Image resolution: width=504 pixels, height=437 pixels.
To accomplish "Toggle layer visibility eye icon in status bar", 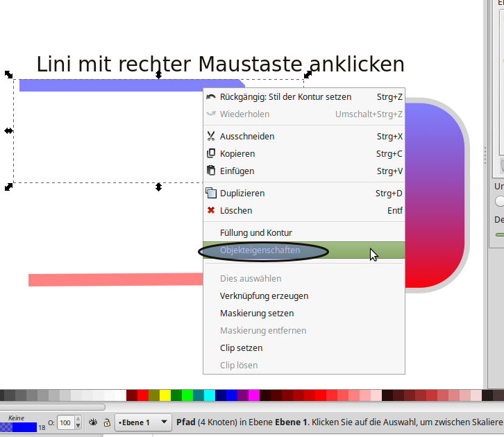I will click(x=93, y=422).
